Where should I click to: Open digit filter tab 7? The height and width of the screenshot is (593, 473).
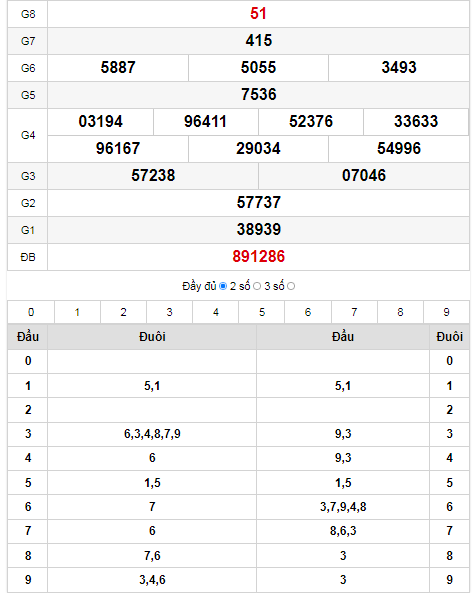click(354, 312)
